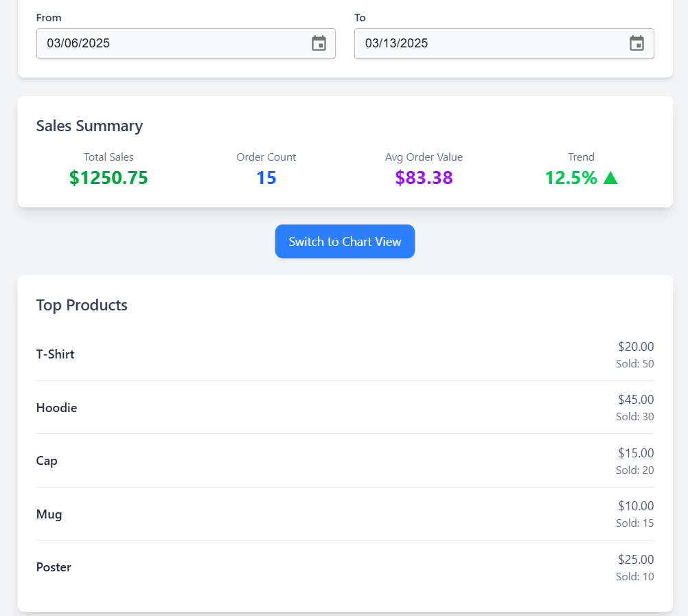Click the Poster price $25.00
Screen dimensions: 688x616
click(636, 559)
